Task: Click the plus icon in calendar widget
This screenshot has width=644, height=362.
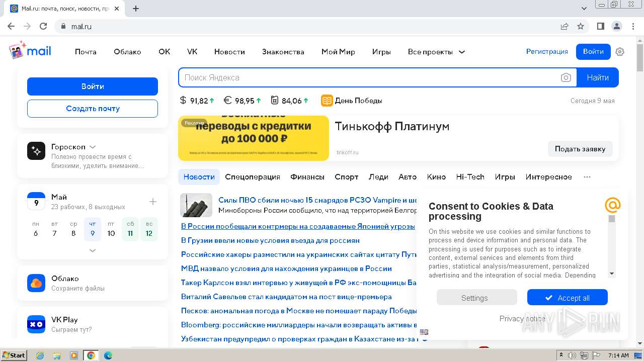Action: [x=153, y=202]
